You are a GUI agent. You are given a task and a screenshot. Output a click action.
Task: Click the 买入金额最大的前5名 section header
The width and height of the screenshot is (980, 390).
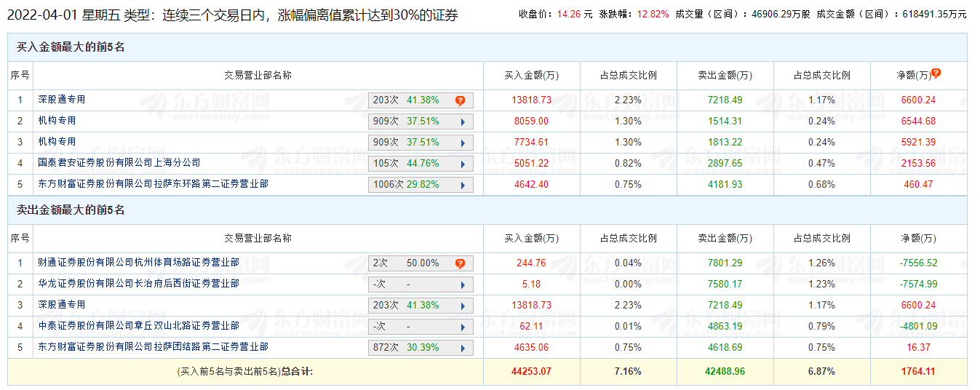click(71, 47)
